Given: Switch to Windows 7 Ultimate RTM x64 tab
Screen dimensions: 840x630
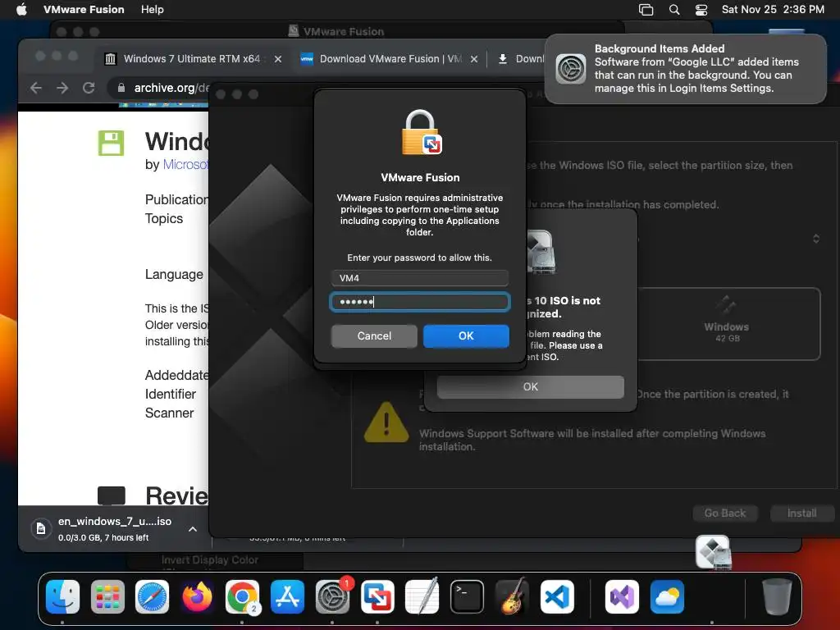Looking at the screenshot, I should [x=191, y=59].
